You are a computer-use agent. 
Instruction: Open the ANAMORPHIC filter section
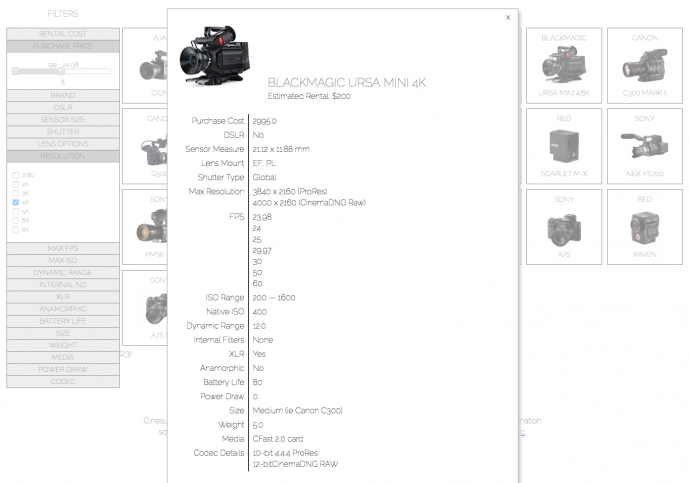click(x=63, y=309)
